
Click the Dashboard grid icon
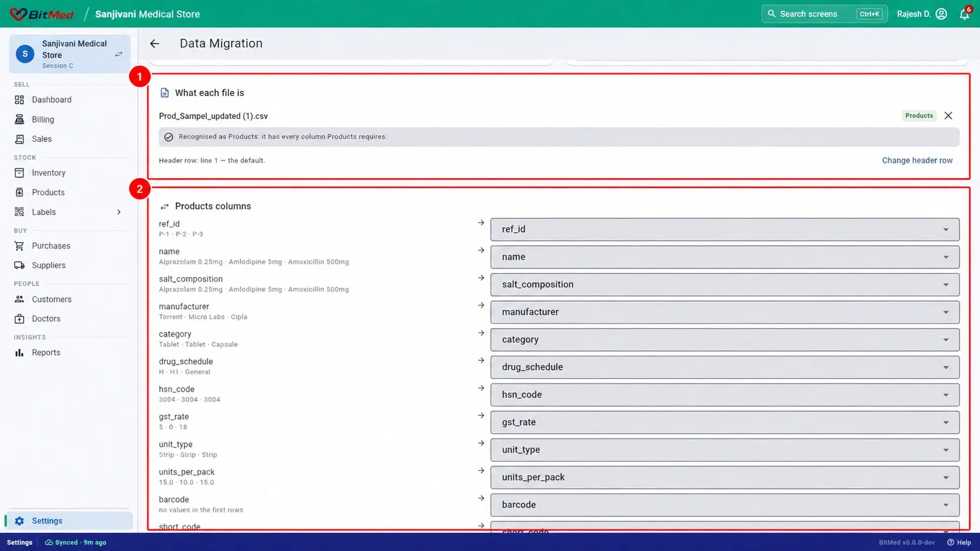coord(19,100)
